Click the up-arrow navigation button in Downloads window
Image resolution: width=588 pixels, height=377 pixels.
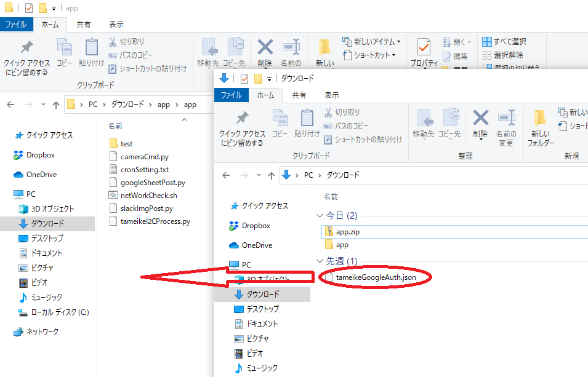point(271,175)
